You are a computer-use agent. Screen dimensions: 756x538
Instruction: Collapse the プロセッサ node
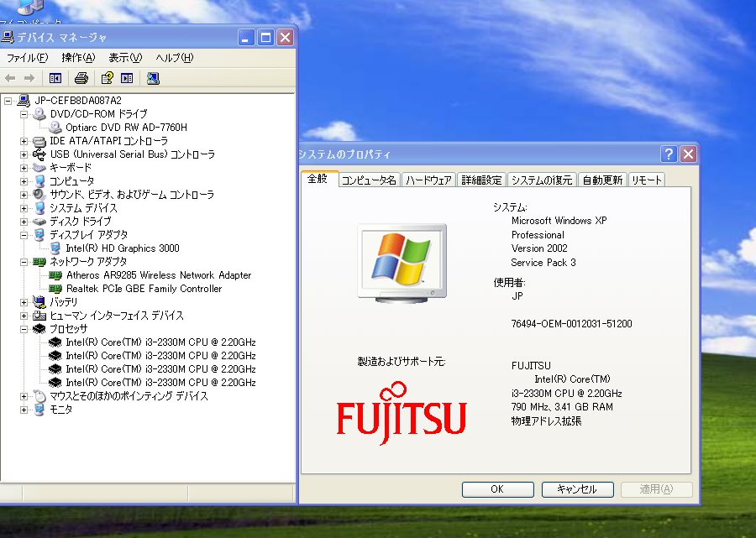tap(24, 329)
